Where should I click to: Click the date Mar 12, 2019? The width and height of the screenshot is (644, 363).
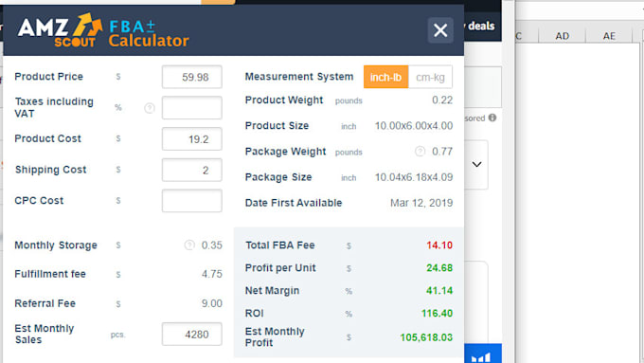click(421, 203)
